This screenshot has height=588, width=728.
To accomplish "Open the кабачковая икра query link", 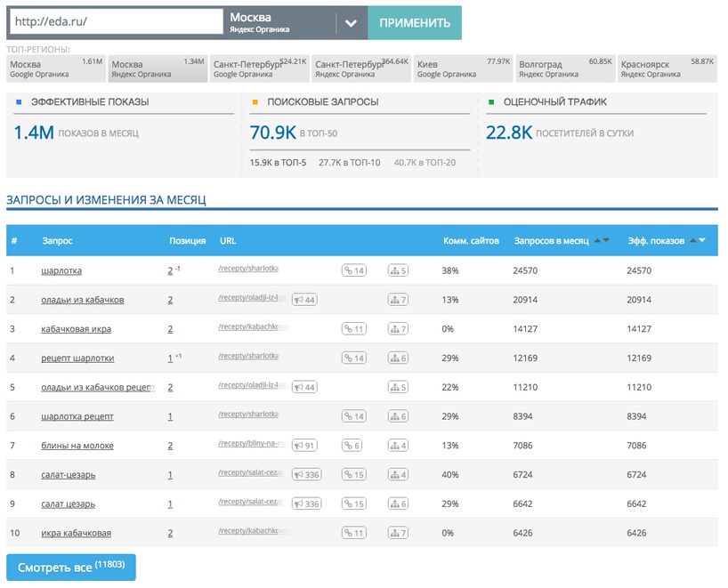I will (x=76, y=329).
